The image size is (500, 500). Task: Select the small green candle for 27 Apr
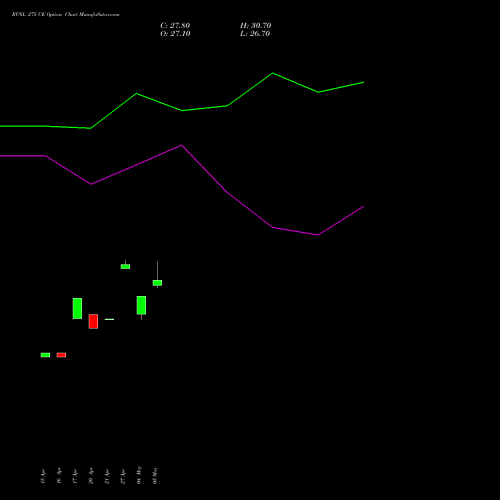[x=125, y=266]
